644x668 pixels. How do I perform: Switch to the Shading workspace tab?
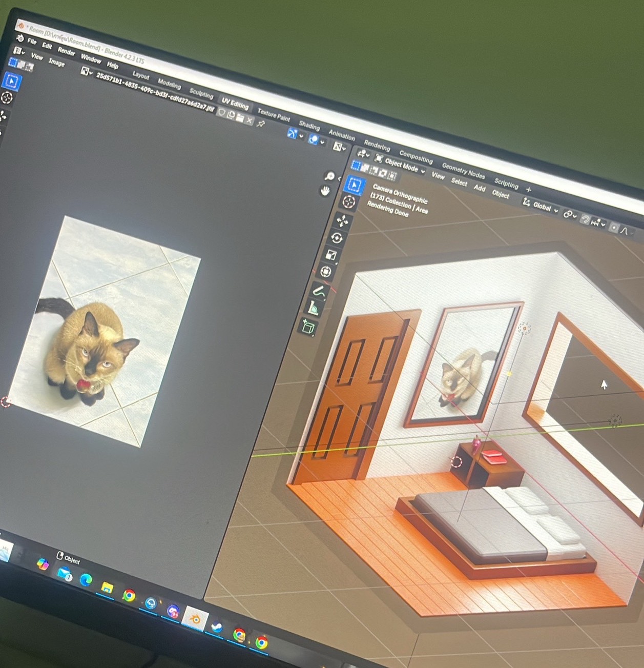(x=309, y=125)
